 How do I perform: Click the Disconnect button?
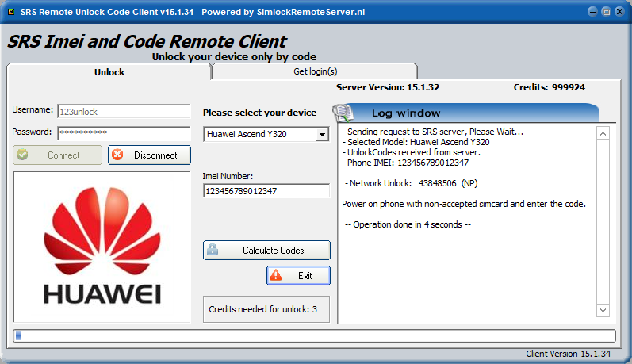tap(149, 155)
